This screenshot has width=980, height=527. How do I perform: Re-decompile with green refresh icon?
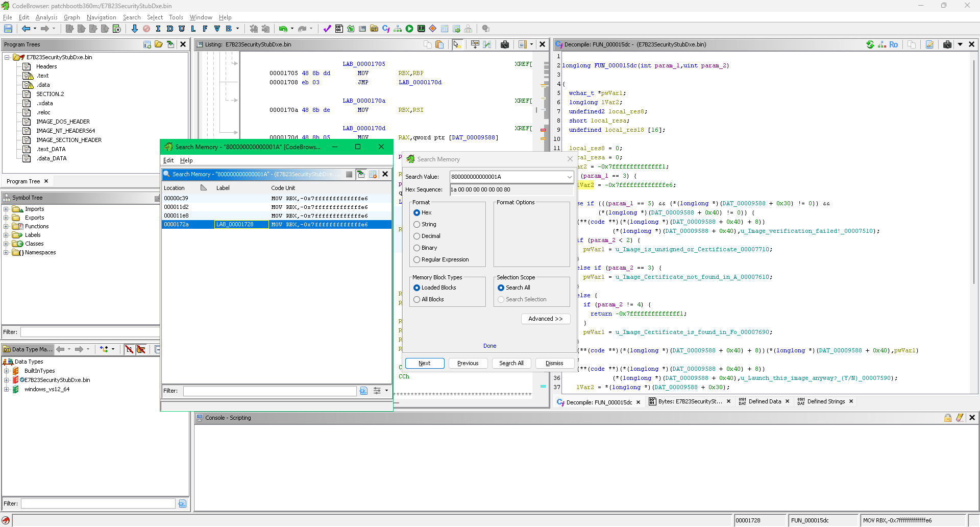[x=870, y=44]
